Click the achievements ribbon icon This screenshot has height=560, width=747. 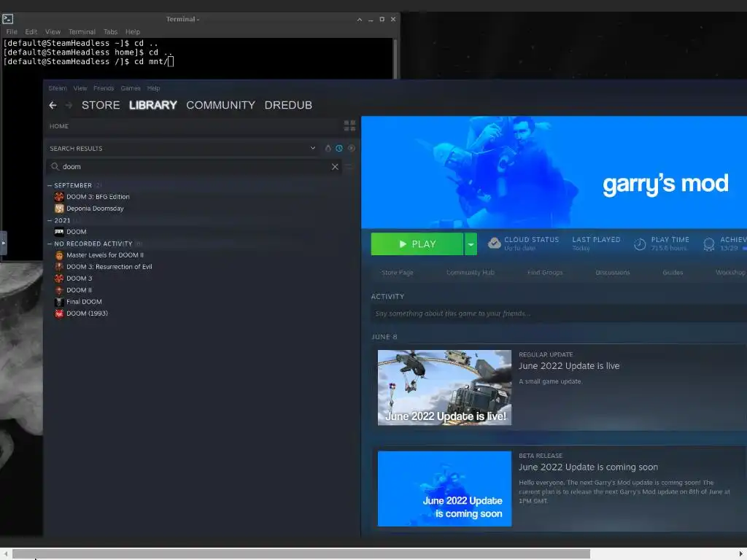(709, 244)
